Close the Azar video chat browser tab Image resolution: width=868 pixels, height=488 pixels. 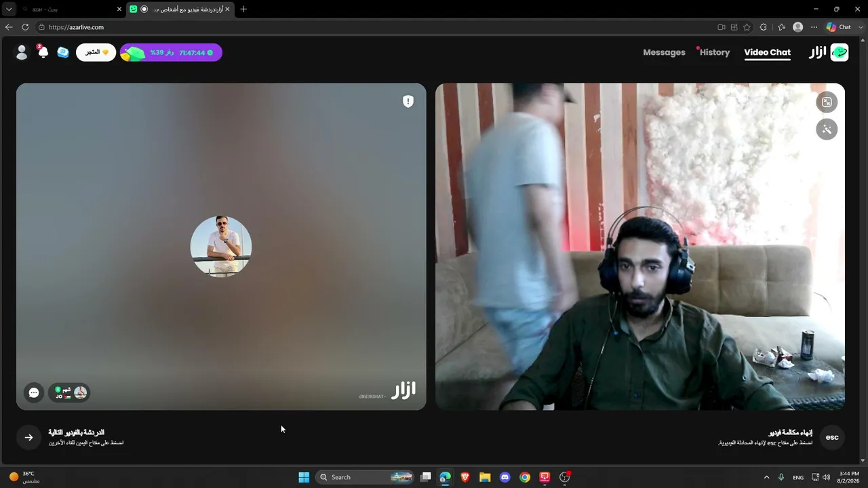click(x=227, y=9)
